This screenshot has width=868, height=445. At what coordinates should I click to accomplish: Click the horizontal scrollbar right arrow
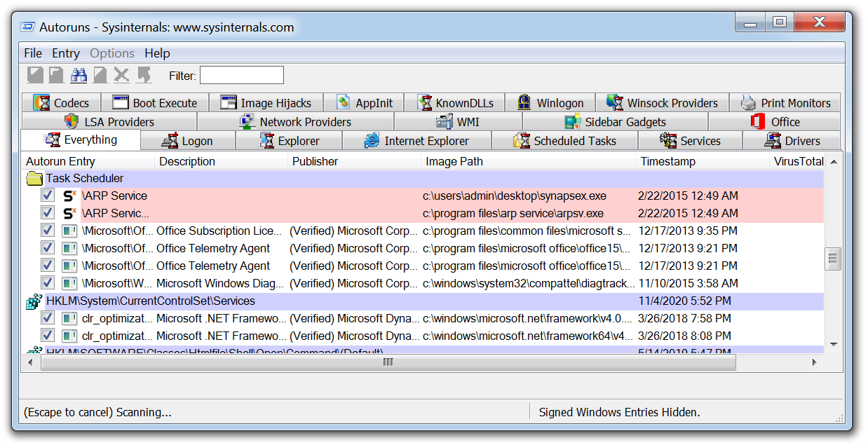tap(815, 362)
